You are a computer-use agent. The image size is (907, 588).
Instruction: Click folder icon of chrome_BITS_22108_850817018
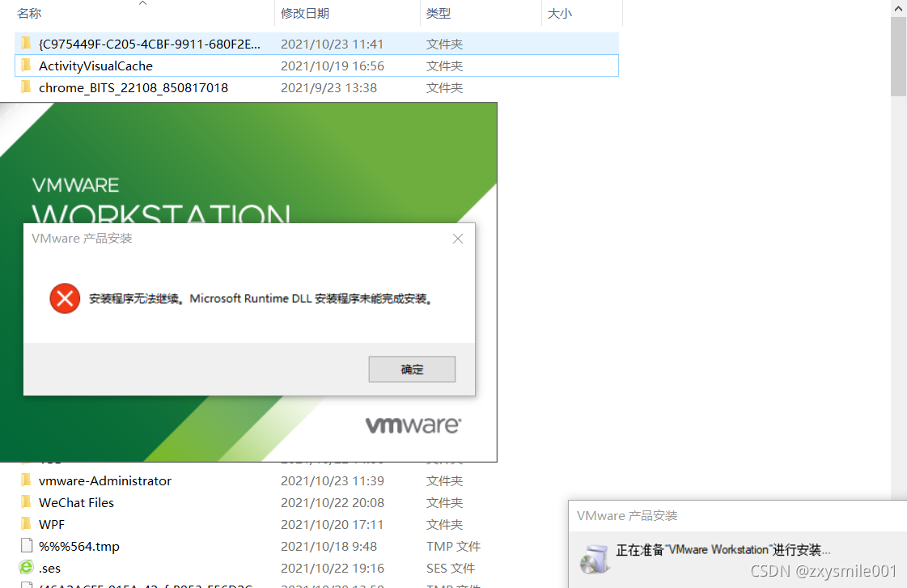(26, 87)
